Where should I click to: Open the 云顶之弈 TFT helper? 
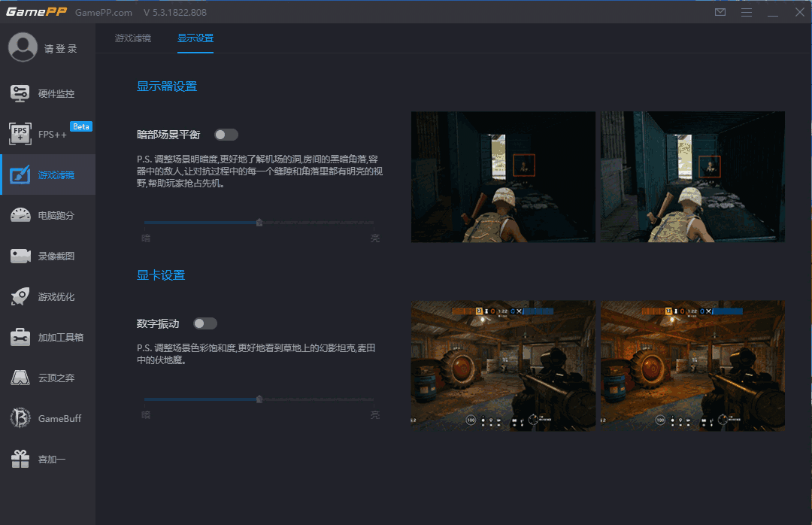pyautogui.click(x=47, y=378)
